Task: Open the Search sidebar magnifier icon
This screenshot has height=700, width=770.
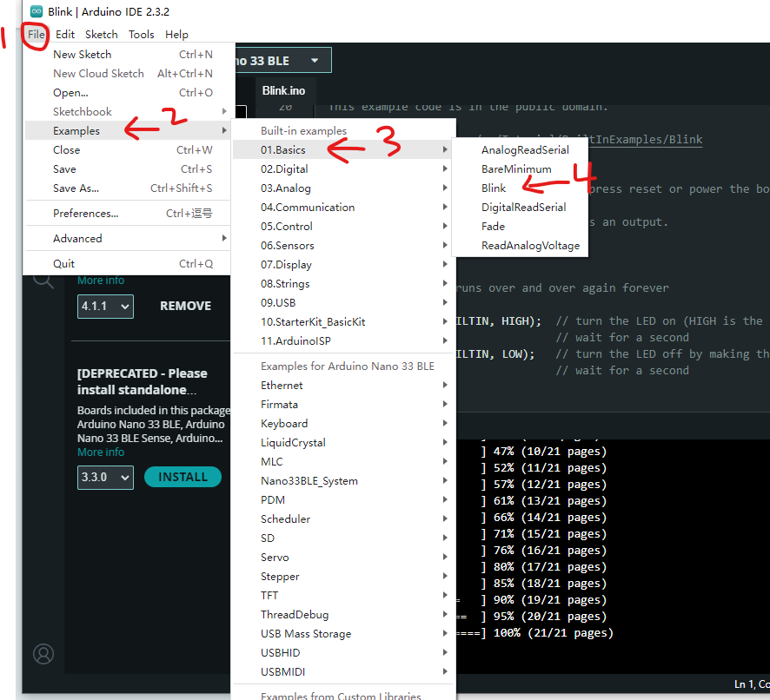Action: click(x=43, y=280)
